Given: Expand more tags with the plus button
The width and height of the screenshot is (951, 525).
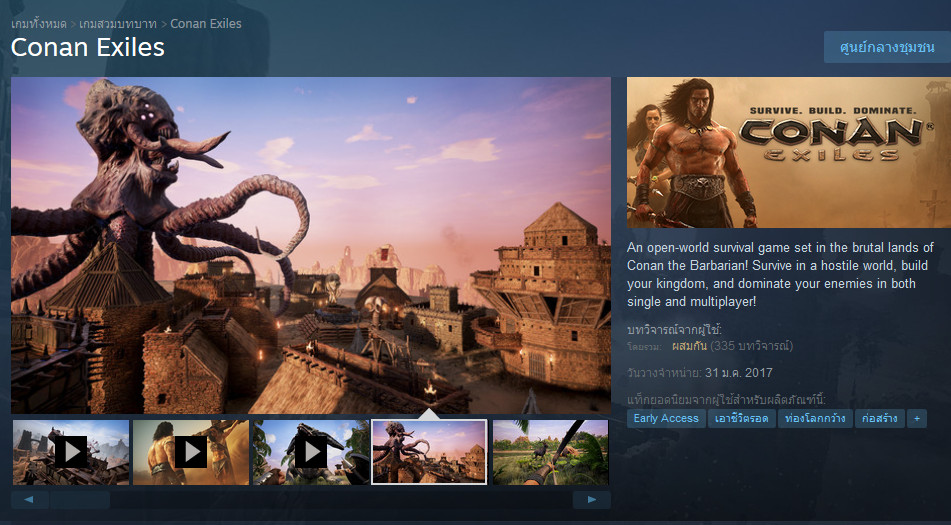Looking at the screenshot, I should [916, 418].
